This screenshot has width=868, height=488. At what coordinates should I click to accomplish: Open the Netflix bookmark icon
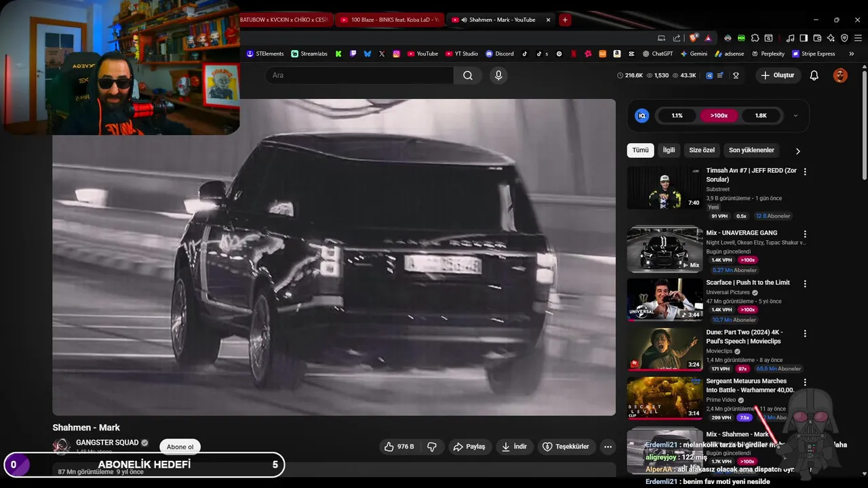574,54
